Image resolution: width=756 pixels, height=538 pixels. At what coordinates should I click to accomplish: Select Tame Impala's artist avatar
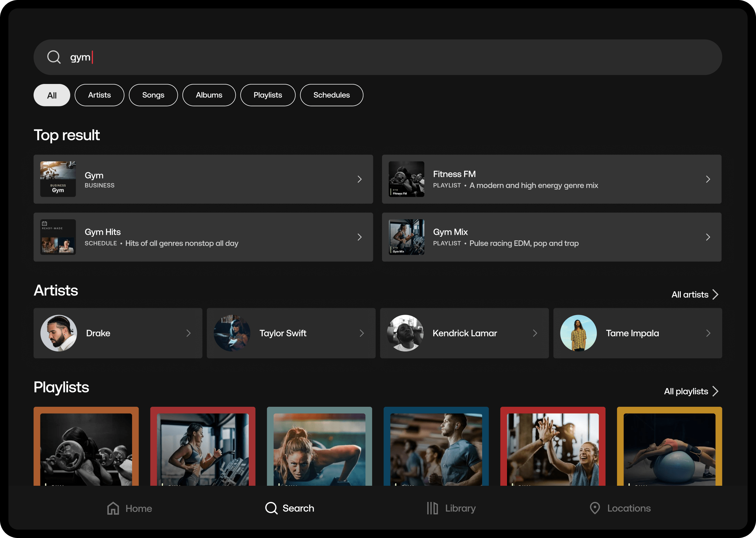click(578, 333)
